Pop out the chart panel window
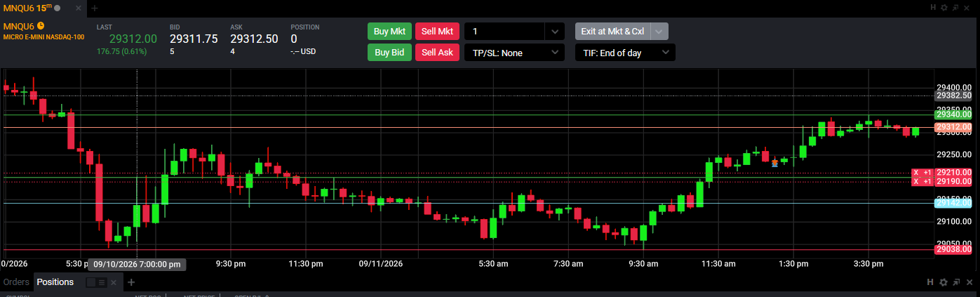This screenshot has height=297, width=980. (x=955, y=7)
